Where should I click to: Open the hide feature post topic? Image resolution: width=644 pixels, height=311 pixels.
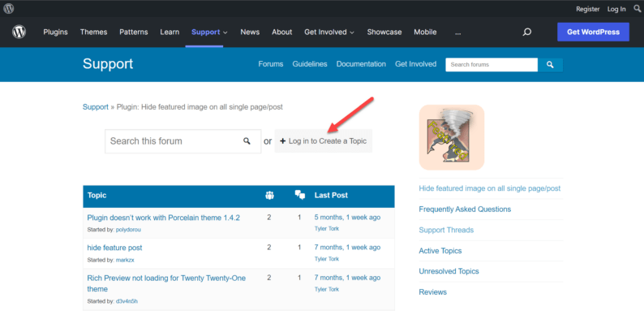[114, 248]
